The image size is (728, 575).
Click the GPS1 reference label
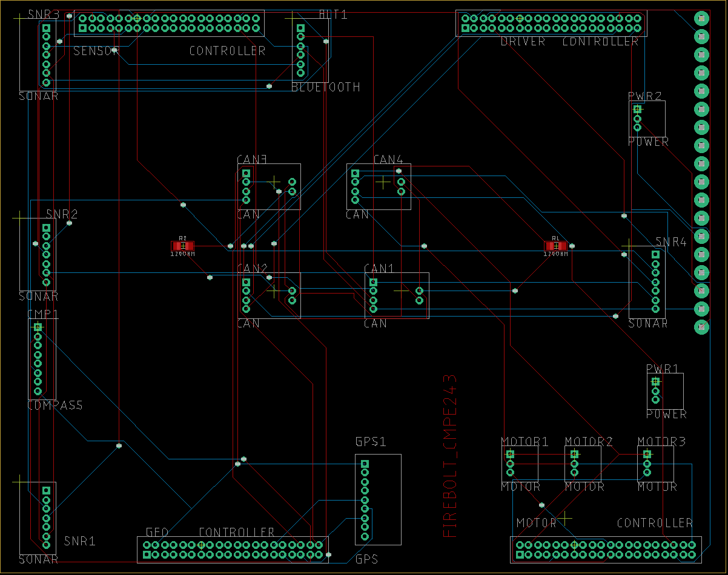click(371, 441)
